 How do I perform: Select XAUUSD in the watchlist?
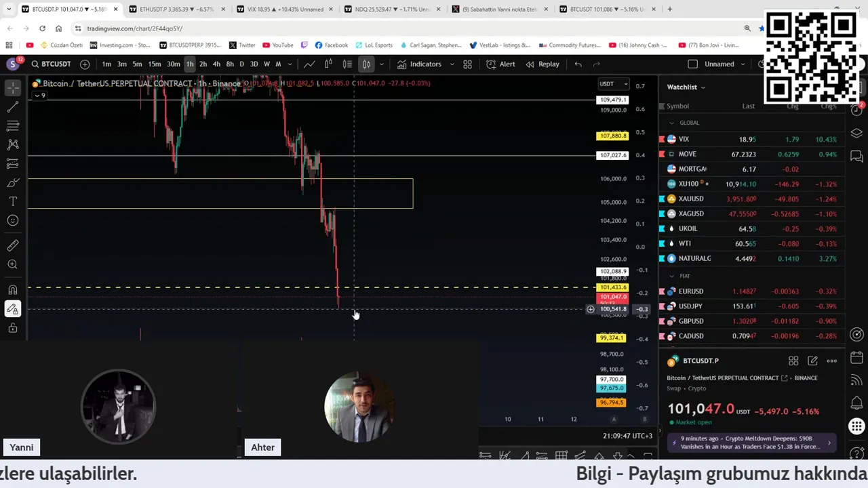click(x=751, y=199)
